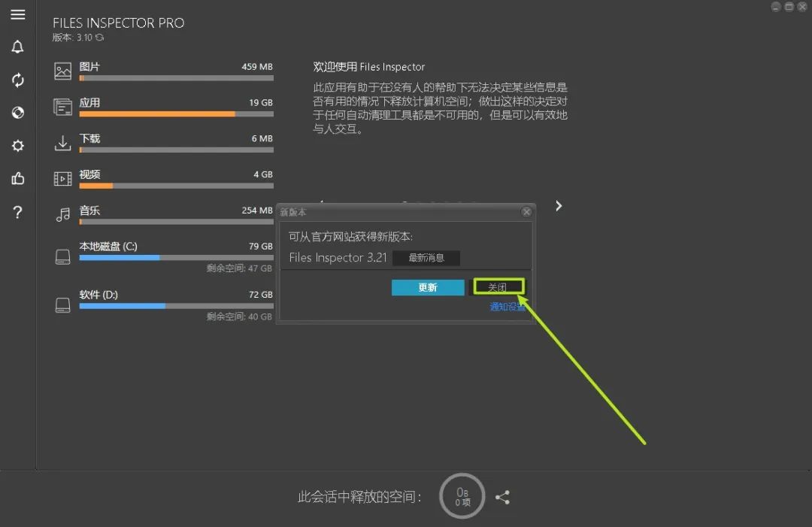This screenshot has width=812, height=527.
Task: Open the notifications bell icon
Action: coord(18,47)
